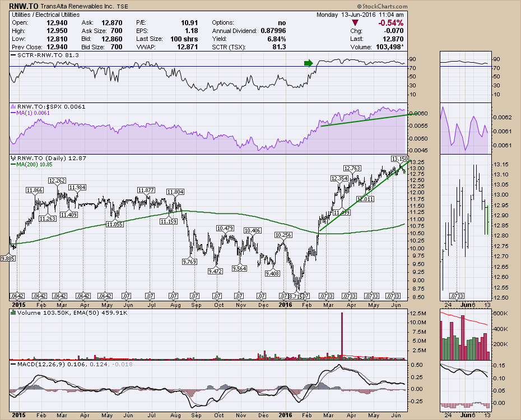Click the MACD(12,26,9) legend label
Viewport: 521px width, 420px height.
point(40,364)
